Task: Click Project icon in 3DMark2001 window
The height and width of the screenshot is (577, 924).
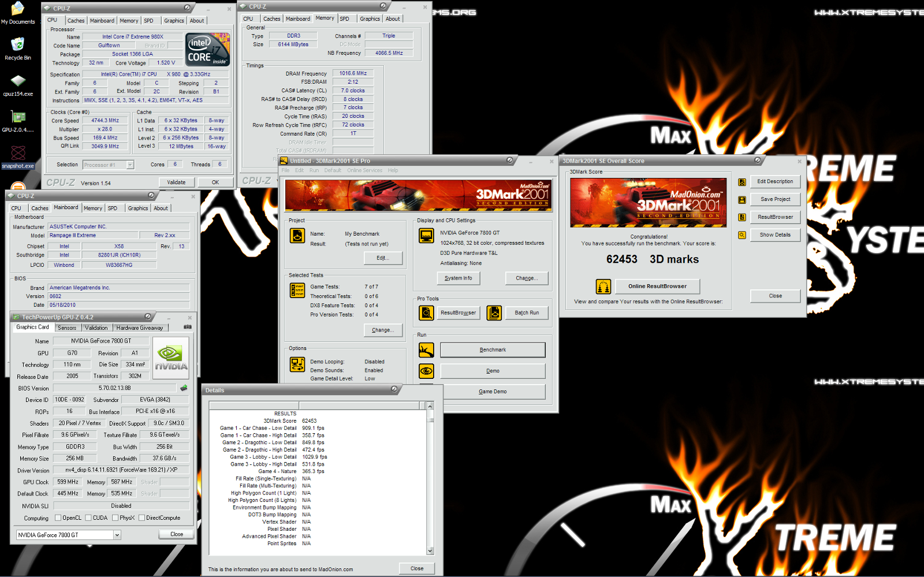Action: 297,236
